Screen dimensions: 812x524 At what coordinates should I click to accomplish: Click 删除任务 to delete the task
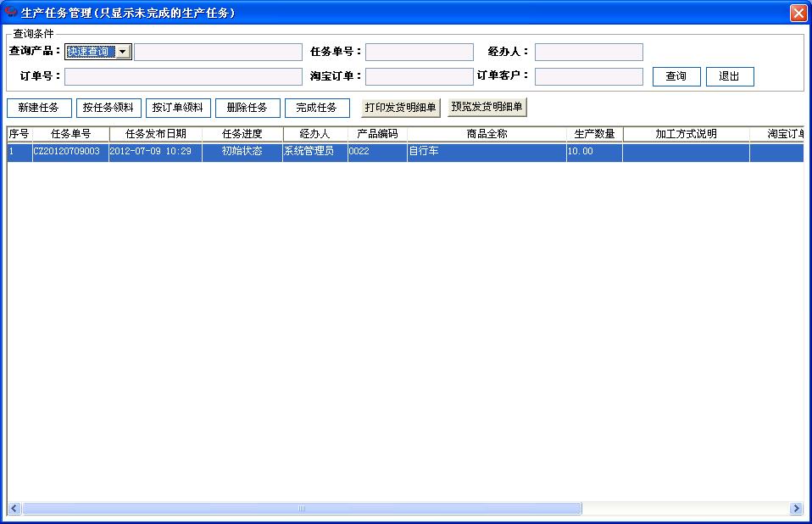(247, 108)
